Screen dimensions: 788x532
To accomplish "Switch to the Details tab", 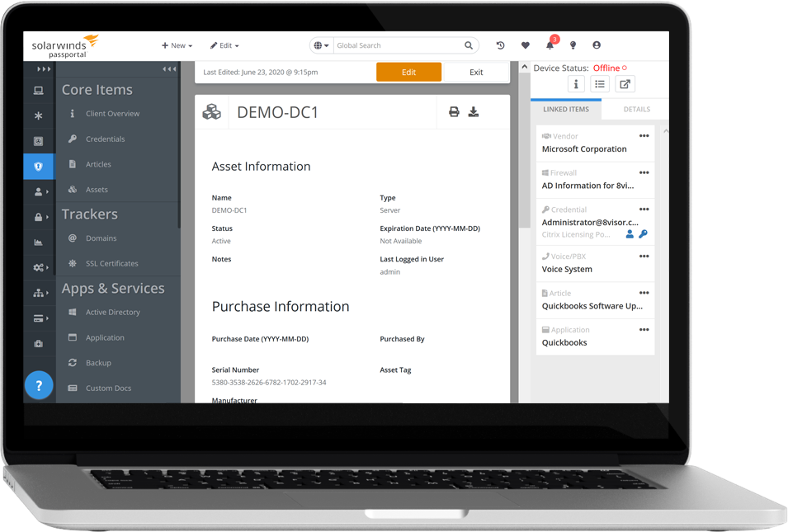I will pyautogui.click(x=636, y=109).
